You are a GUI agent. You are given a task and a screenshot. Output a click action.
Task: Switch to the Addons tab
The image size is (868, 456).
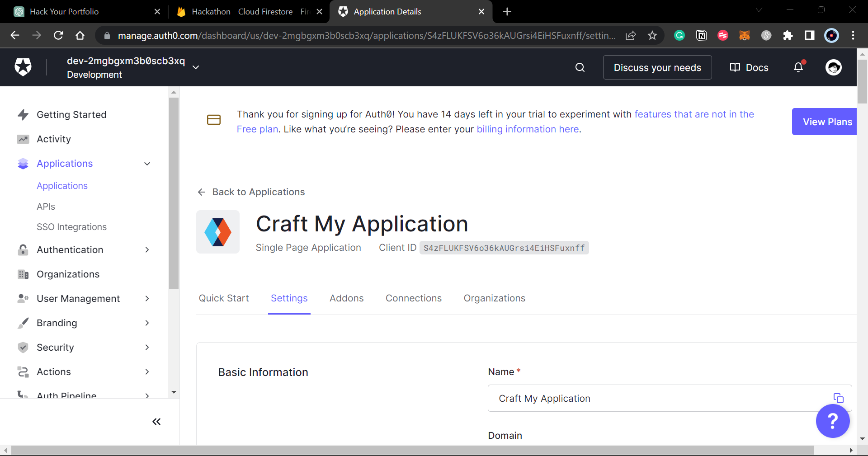pyautogui.click(x=346, y=298)
